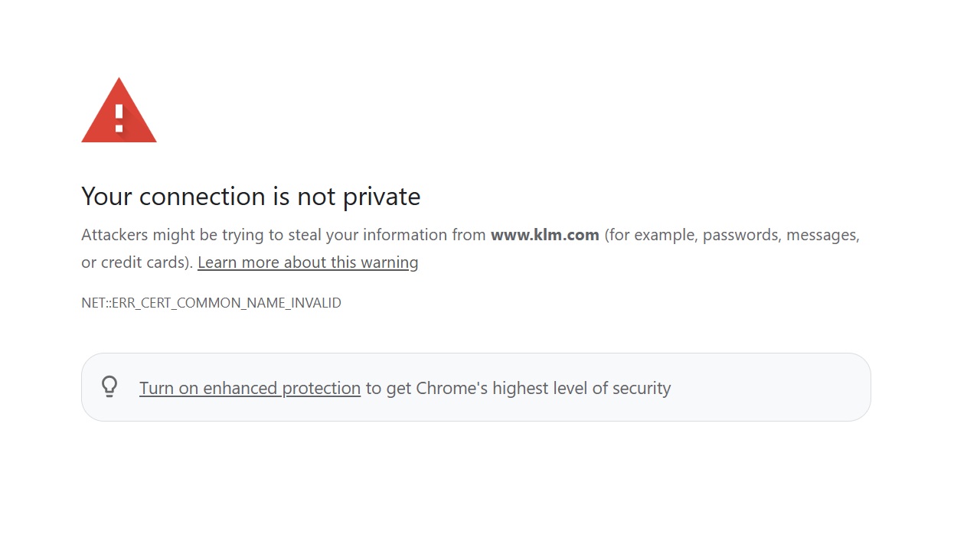Click the word security in suggestion box

pyautogui.click(x=642, y=388)
